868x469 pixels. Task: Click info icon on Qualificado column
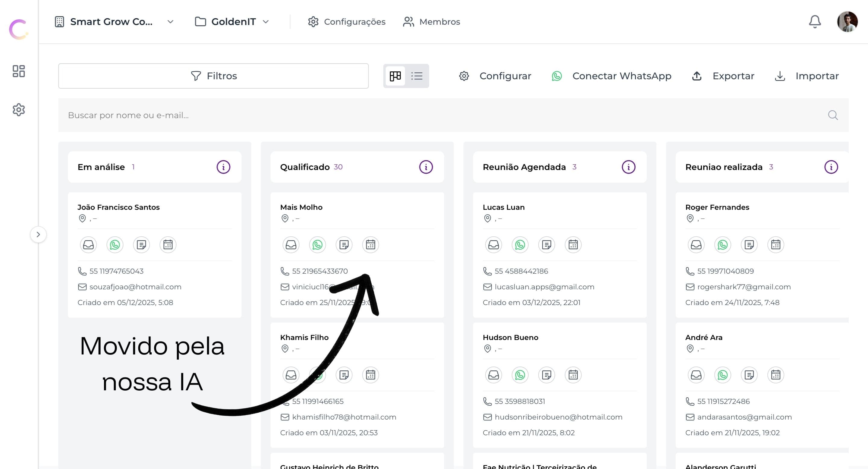(426, 167)
